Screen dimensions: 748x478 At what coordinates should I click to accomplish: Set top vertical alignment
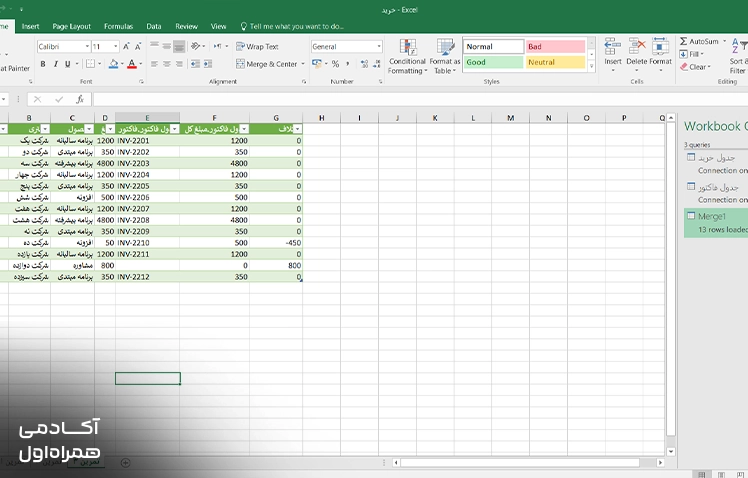(154, 46)
